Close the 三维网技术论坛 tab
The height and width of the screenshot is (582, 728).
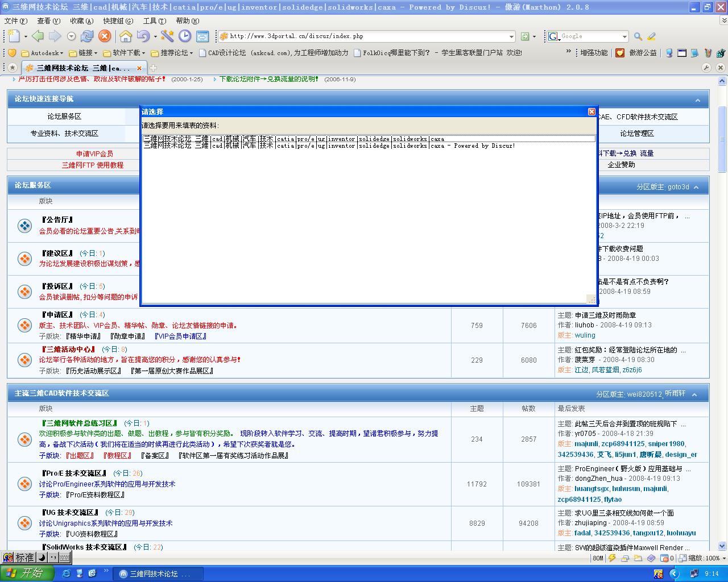click(139, 68)
